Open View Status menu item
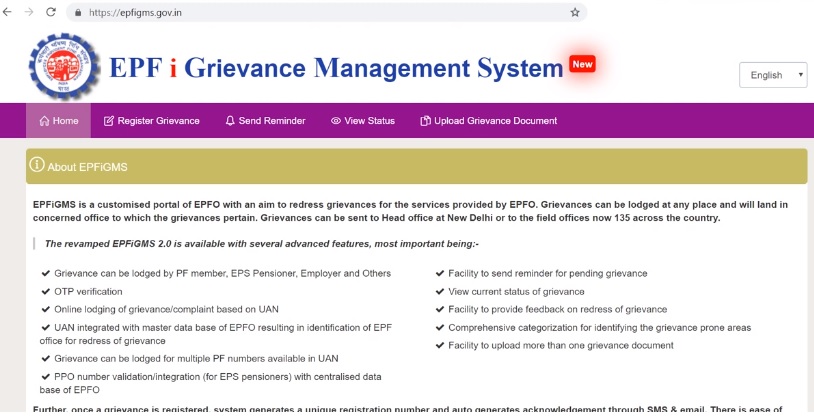814x416 pixels. (x=363, y=120)
